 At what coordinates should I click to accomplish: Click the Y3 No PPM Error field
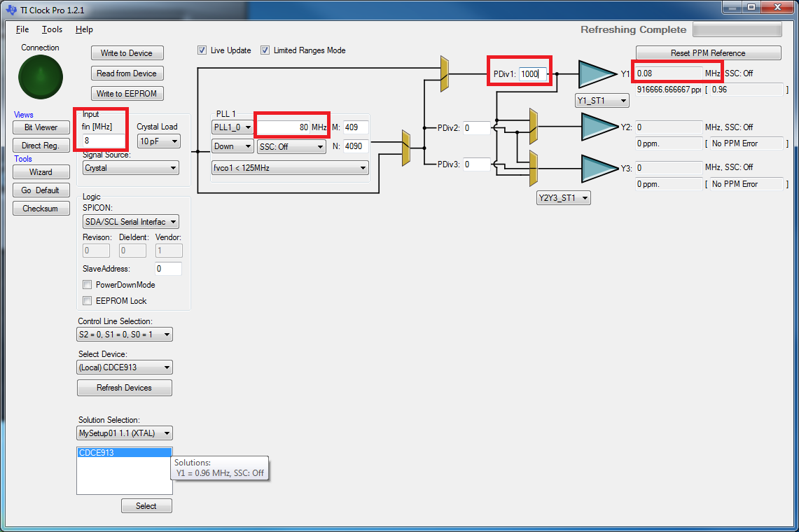[746, 184]
